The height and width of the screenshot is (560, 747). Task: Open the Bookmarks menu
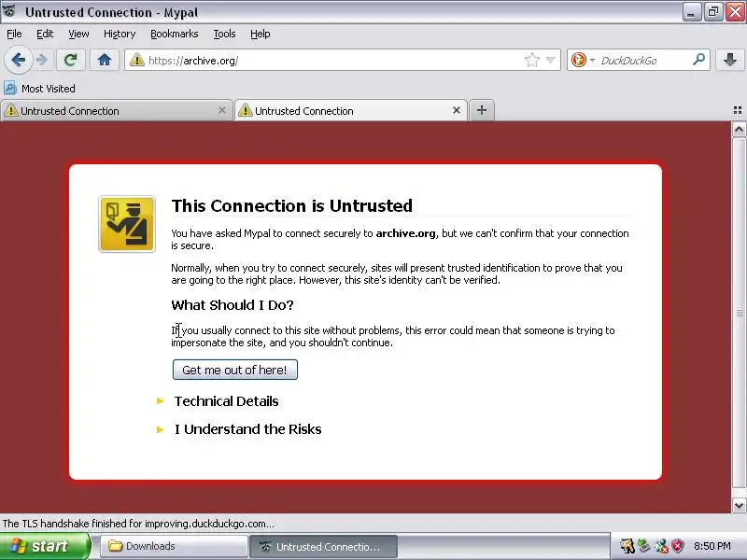(175, 34)
